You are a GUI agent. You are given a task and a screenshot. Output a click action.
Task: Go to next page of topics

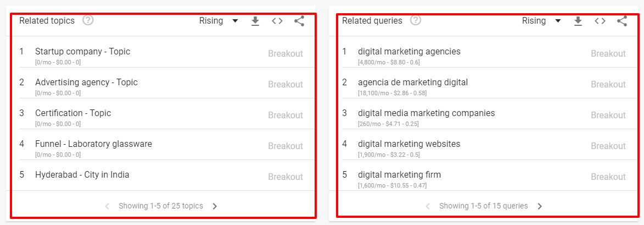pos(215,206)
